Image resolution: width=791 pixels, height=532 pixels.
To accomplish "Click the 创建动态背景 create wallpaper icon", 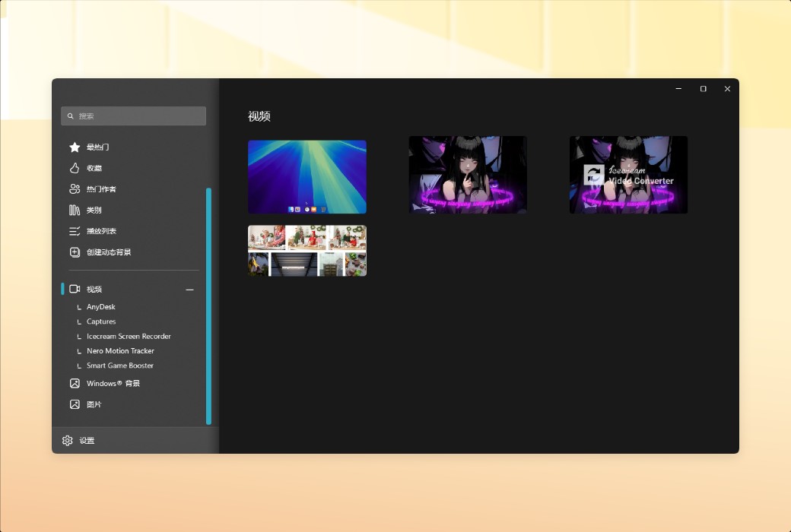I will pyautogui.click(x=73, y=252).
